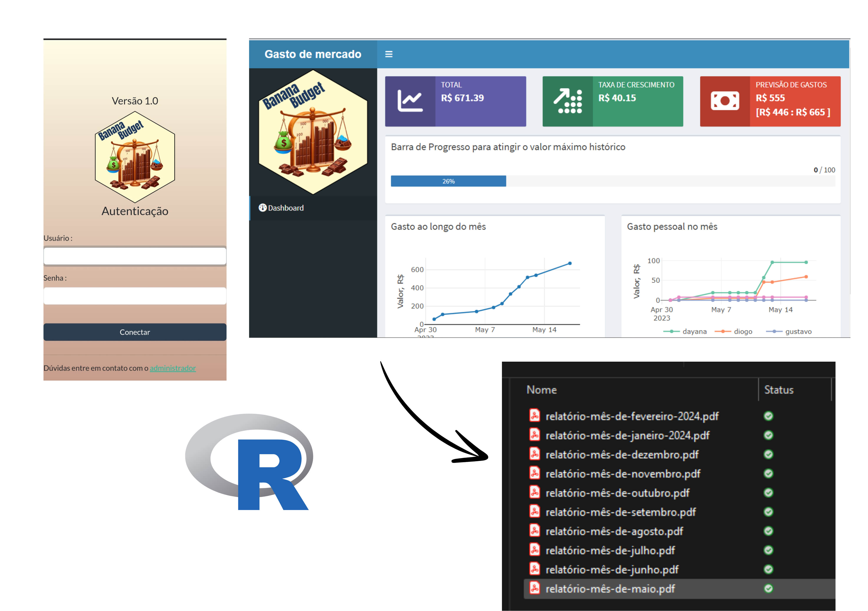Focus the Usuário input field
Screen dimensions: 868x611
point(135,257)
